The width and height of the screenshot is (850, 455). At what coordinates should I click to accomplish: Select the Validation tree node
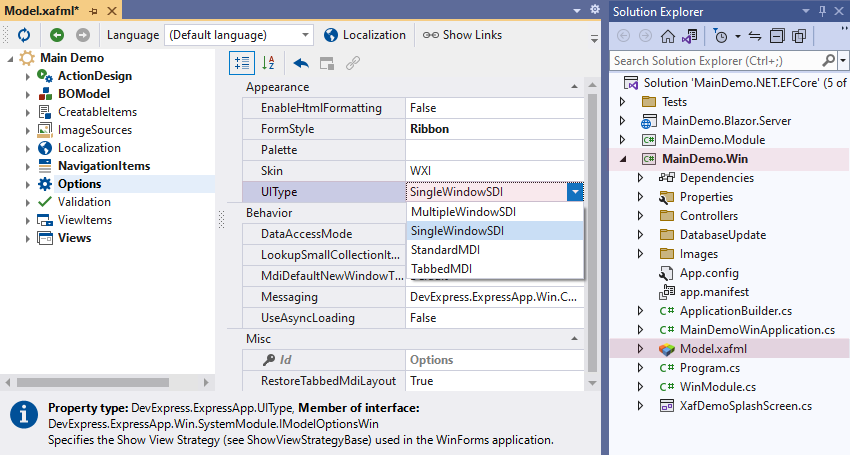coord(84,202)
